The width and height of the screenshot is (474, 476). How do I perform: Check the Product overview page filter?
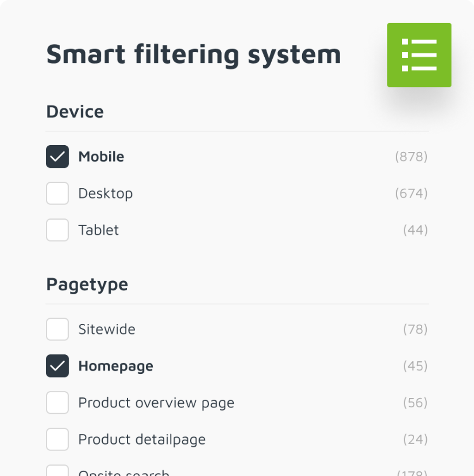[x=57, y=402]
